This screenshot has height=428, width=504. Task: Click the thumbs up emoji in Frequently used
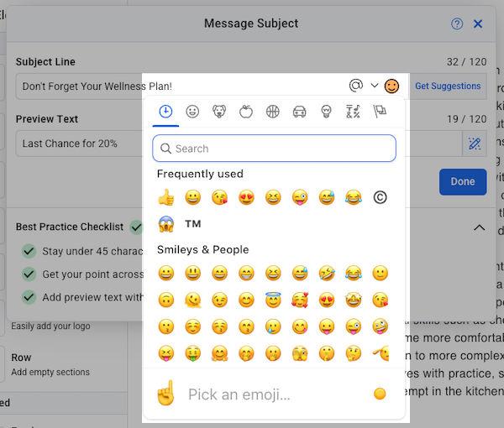[x=166, y=198]
